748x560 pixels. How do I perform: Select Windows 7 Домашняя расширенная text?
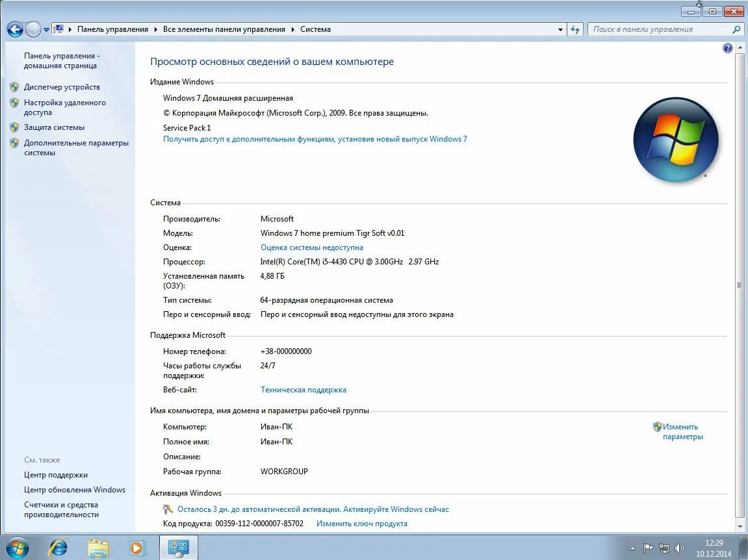click(228, 98)
